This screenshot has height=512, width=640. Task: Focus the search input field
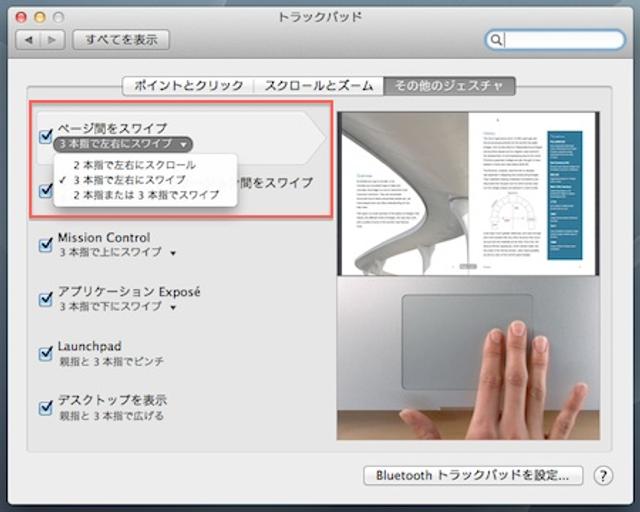pos(556,40)
